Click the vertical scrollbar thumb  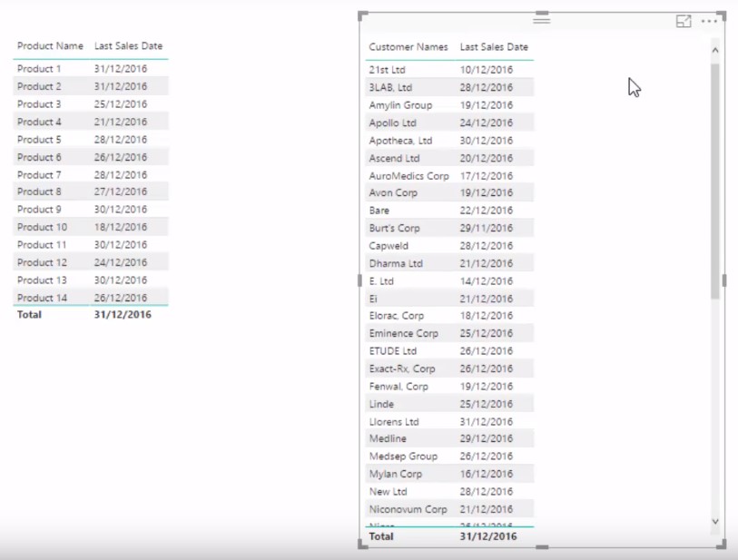tap(715, 182)
